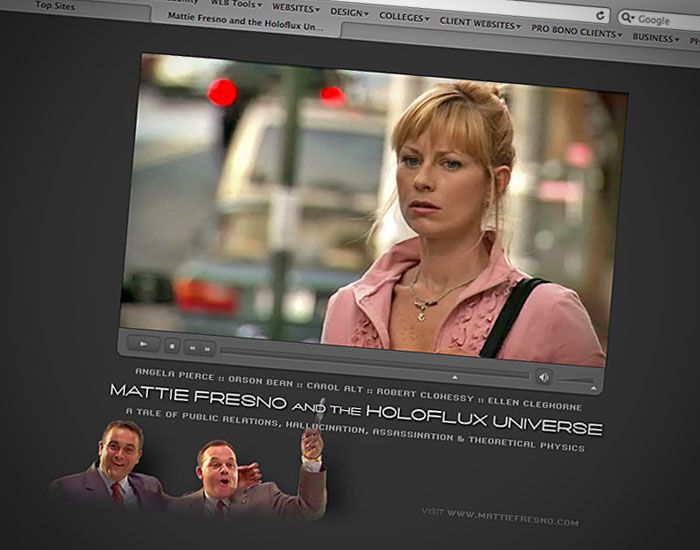Expand the BUSINESS bookmark folder
Image resolution: width=700 pixels, height=550 pixels.
(656, 38)
